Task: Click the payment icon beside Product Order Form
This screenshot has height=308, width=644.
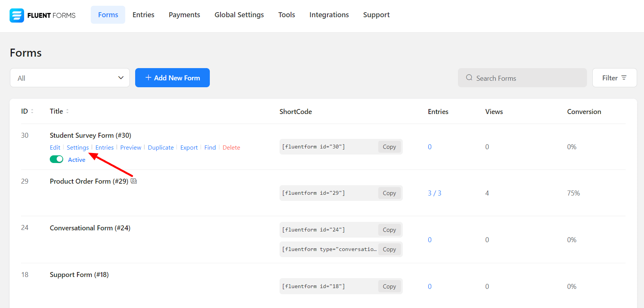Action: point(134,181)
